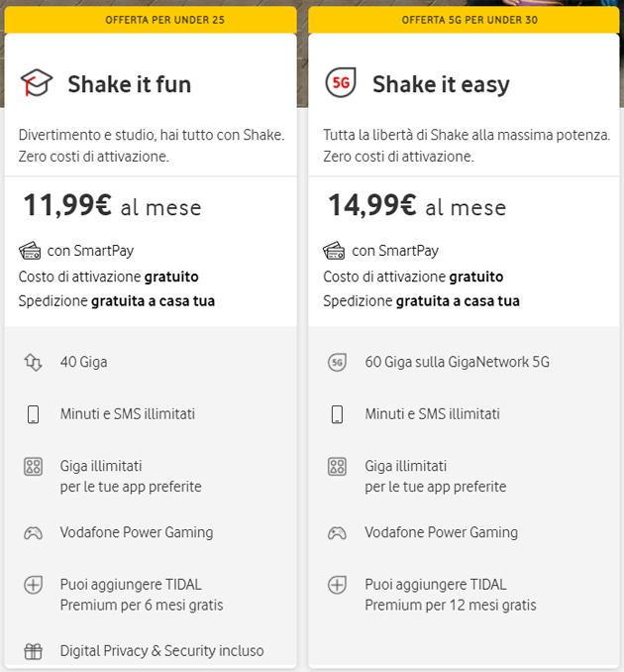Select the Offerta 5G per Under 30 banner
This screenshot has width=624, height=672.
(456, 20)
